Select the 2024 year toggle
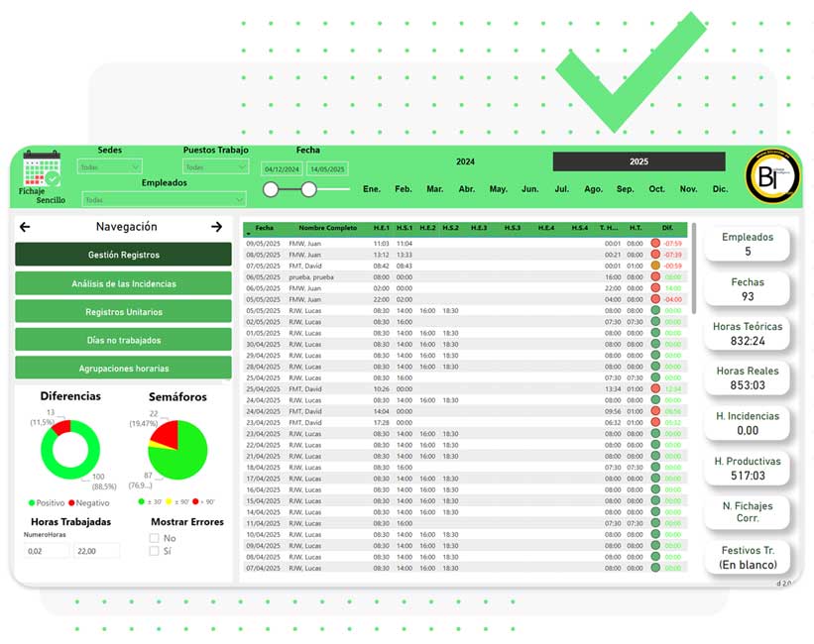The width and height of the screenshot is (814, 644). pyautogui.click(x=465, y=161)
